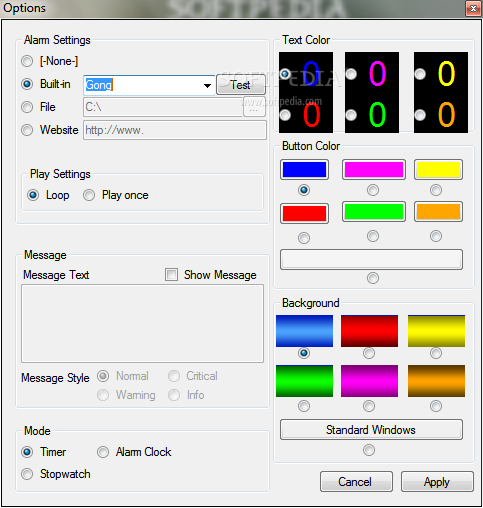Select radio under green background
The image size is (483, 508).
click(x=304, y=406)
